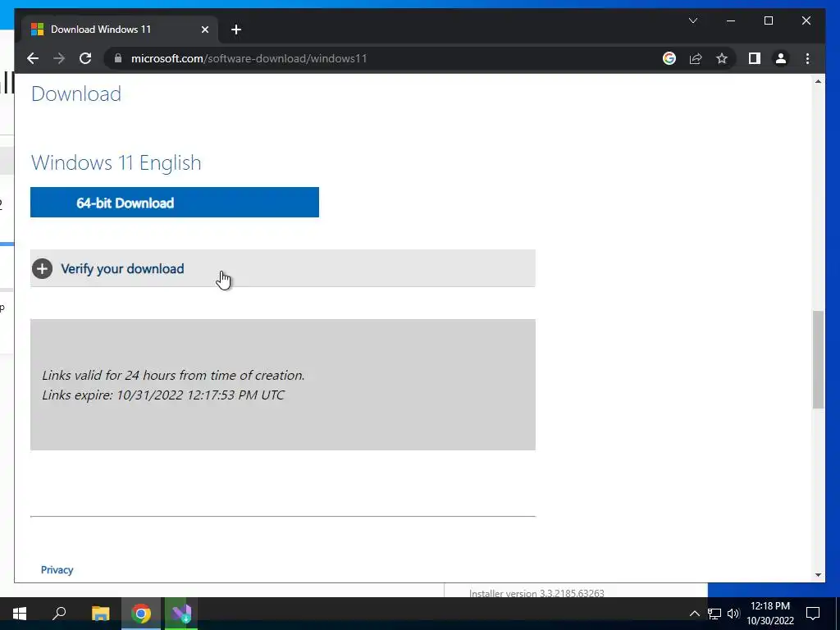Open Chrome side panel

tap(755, 58)
